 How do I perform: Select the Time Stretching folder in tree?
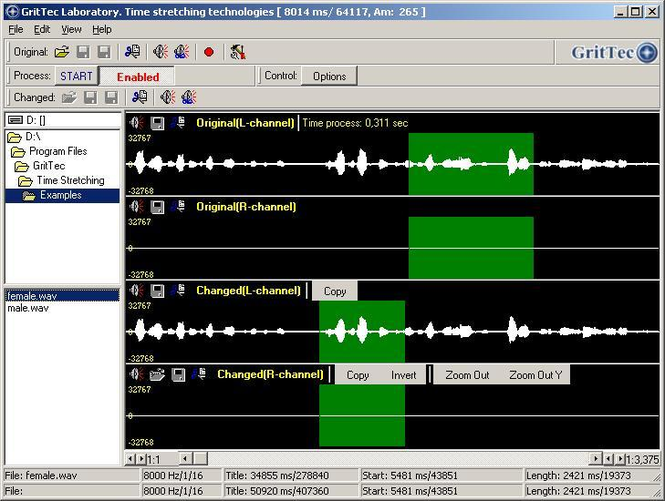point(61,180)
